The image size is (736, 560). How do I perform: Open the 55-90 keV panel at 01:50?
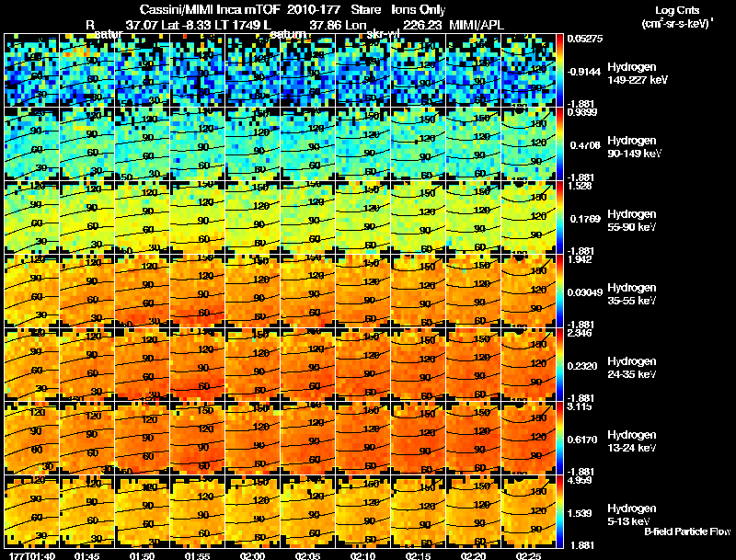[142, 218]
